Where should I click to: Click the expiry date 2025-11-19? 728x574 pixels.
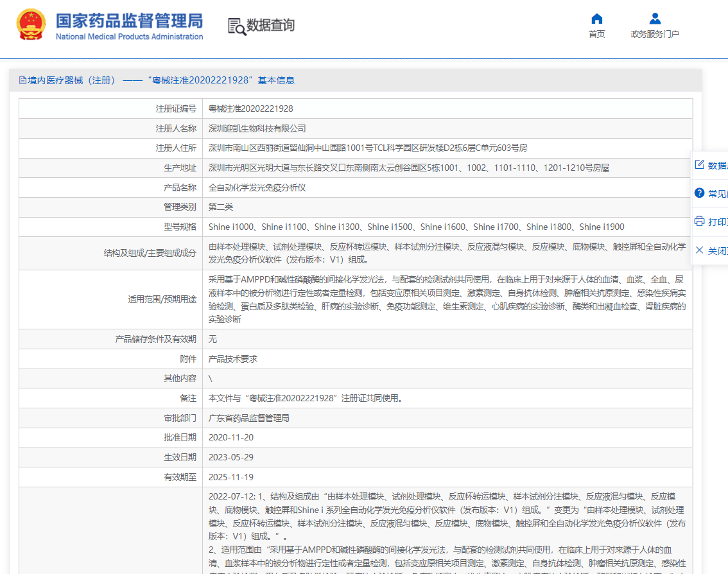coord(230,478)
